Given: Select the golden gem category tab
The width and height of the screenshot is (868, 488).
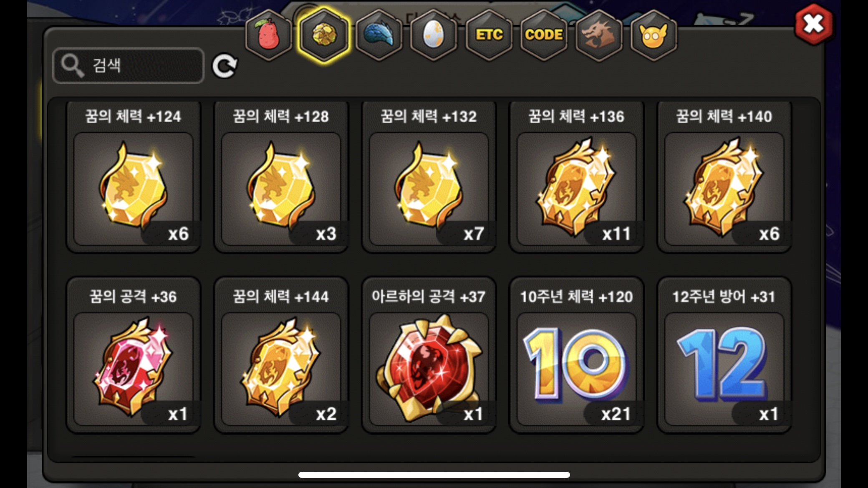Looking at the screenshot, I should [324, 35].
